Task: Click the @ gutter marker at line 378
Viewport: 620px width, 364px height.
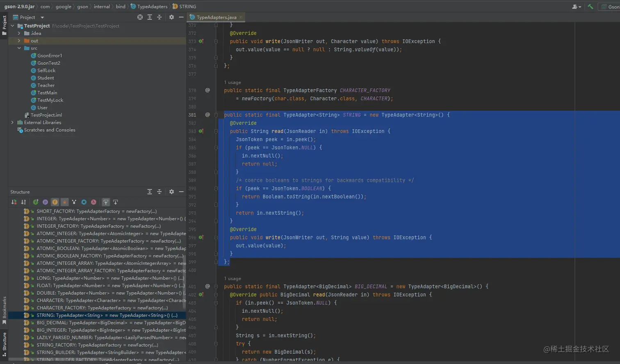Action: (x=207, y=90)
